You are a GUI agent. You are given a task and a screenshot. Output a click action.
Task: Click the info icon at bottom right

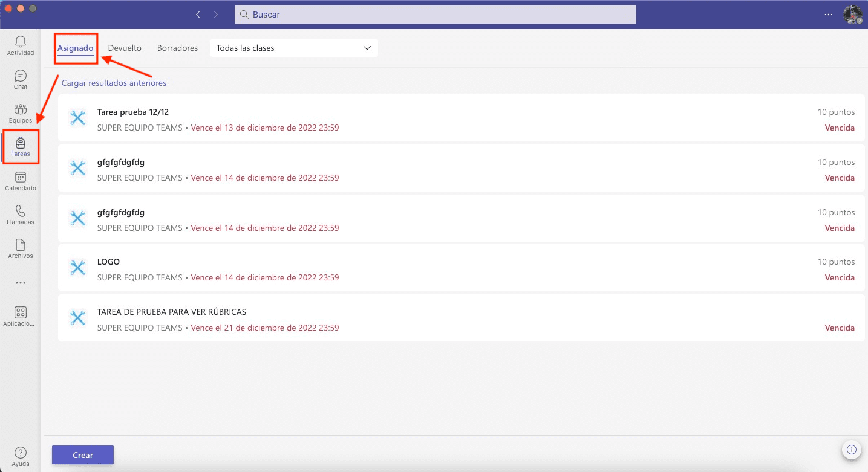[x=851, y=450]
